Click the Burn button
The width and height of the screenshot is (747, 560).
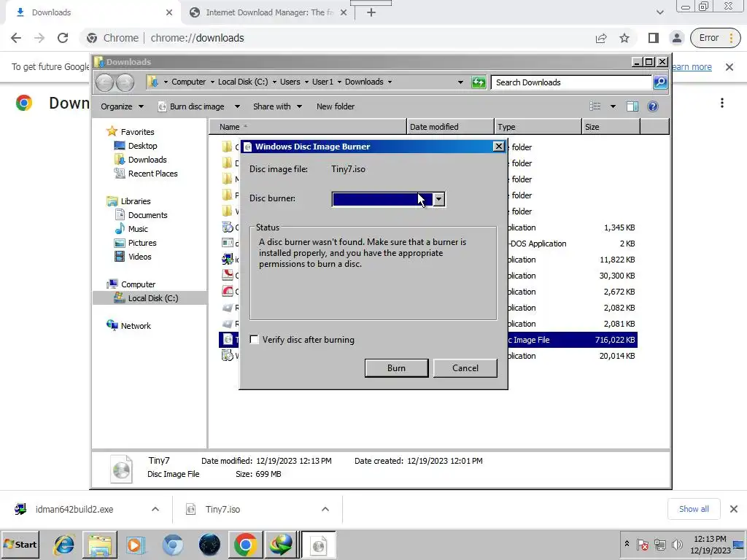point(396,368)
